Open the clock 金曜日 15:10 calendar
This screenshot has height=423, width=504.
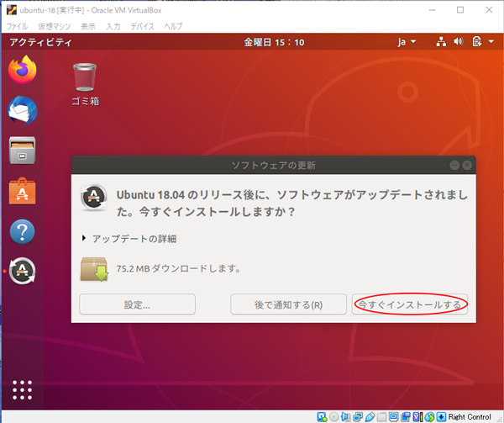(x=274, y=42)
